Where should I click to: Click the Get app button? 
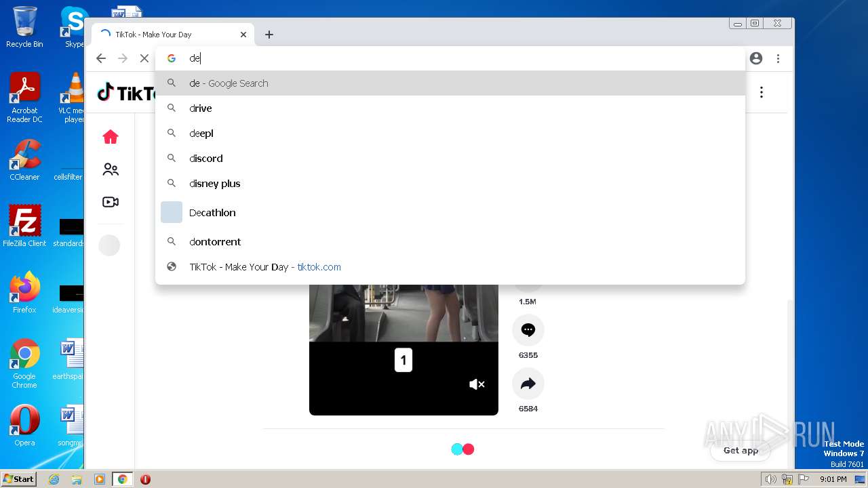[741, 450]
